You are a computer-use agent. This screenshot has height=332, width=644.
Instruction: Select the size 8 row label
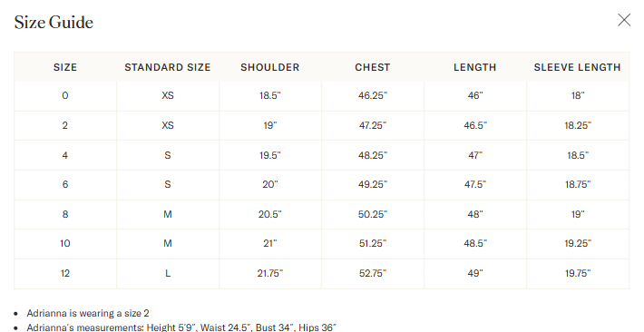[65, 214]
